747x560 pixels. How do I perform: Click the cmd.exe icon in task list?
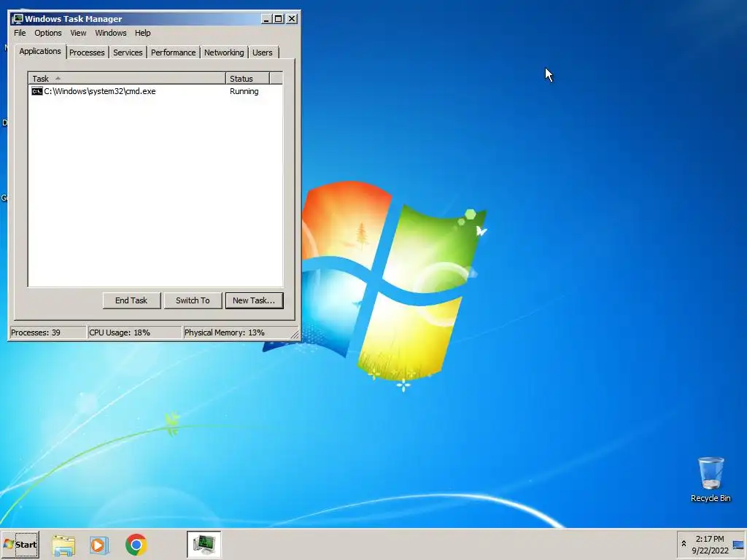pos(36,91)
